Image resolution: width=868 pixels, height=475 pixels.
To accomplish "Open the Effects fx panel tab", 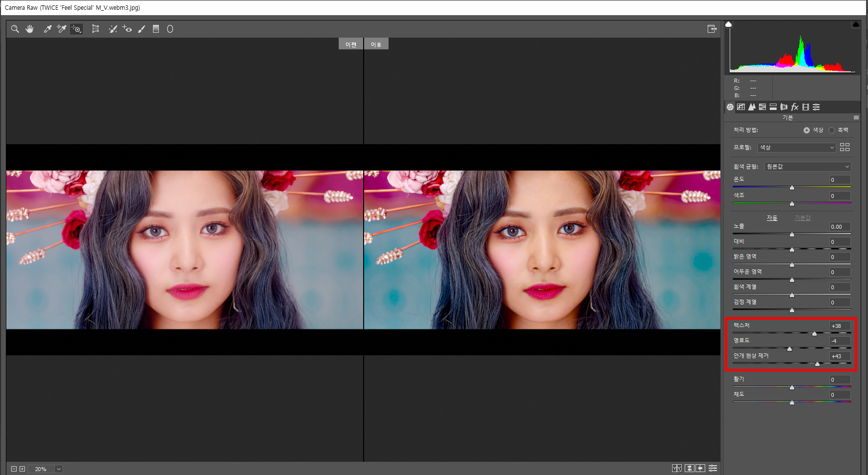I will point(795,107).
